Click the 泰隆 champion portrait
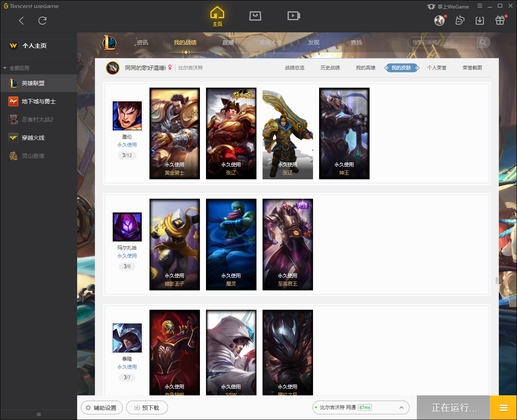 point(127,338)
